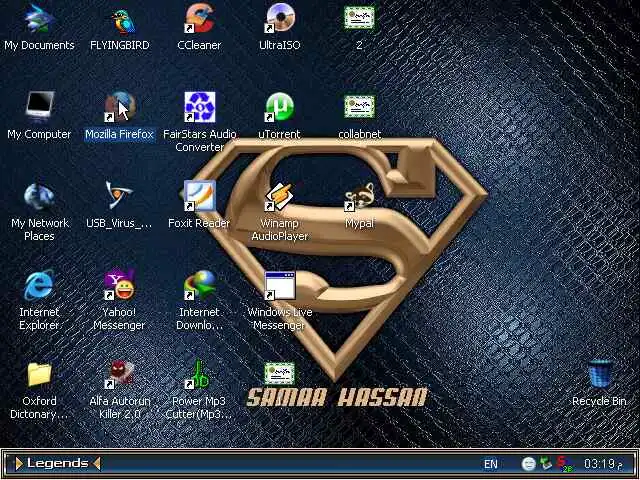The image size is (640, 480).
Task: Click the red S tray icon
Action: [x=565, y=464]
